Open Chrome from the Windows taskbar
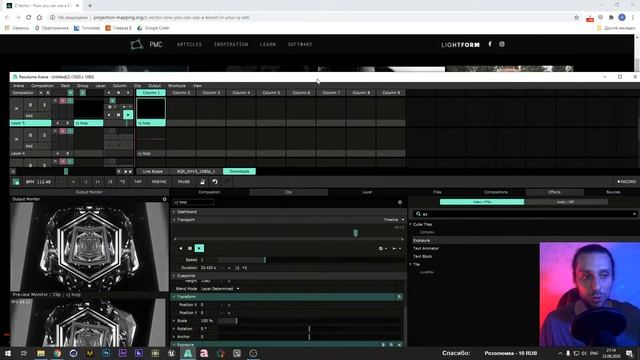Screen dimensions: 640x360 [x=57, y=353]
